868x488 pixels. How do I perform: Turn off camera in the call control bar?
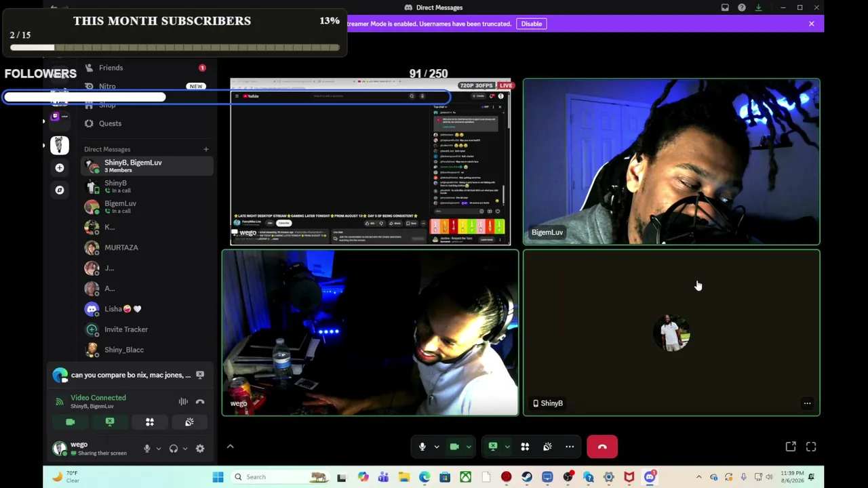454,447
